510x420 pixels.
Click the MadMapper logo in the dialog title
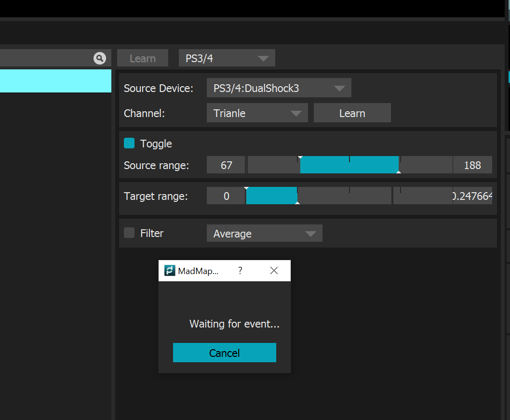(x=170, y=271)
